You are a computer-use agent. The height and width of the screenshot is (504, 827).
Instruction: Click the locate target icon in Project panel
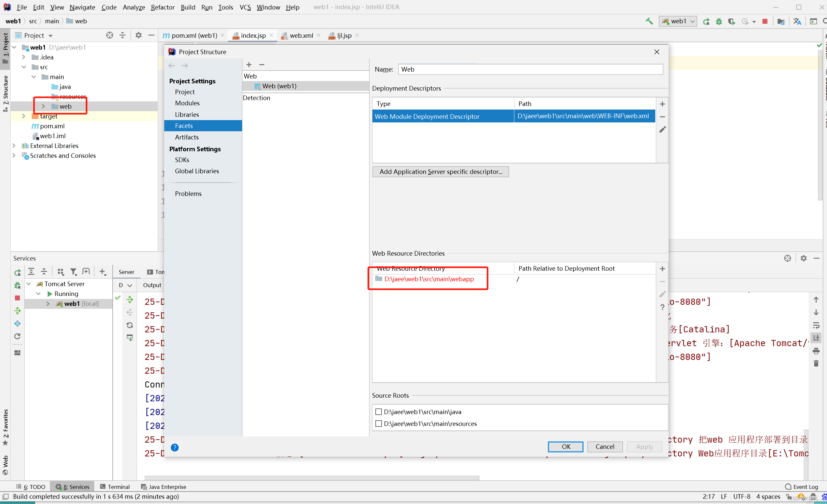click(x=109, y=35)
